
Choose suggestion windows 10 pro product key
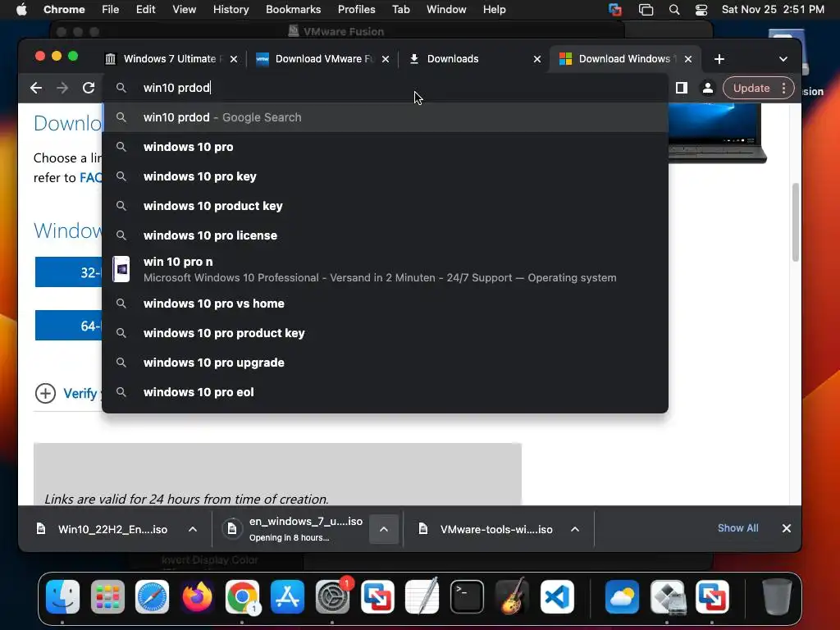click(386, 333)
